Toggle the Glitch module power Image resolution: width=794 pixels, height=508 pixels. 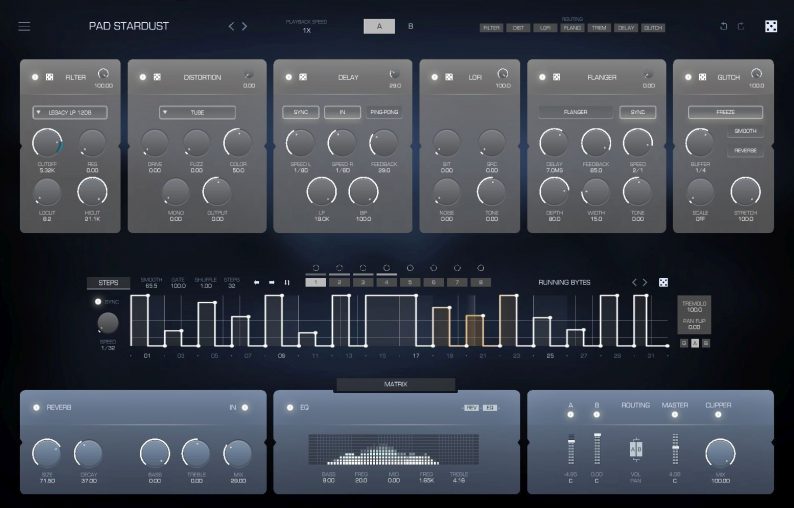[688, 77]
